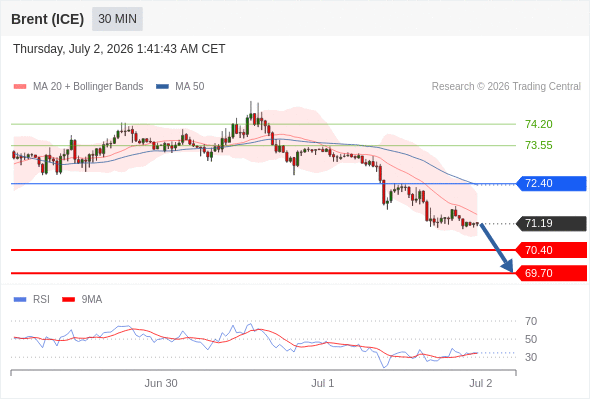Toggle the MA 50 legend entry
This screenshot has height=400, width=590.
(x=180, y=87)
